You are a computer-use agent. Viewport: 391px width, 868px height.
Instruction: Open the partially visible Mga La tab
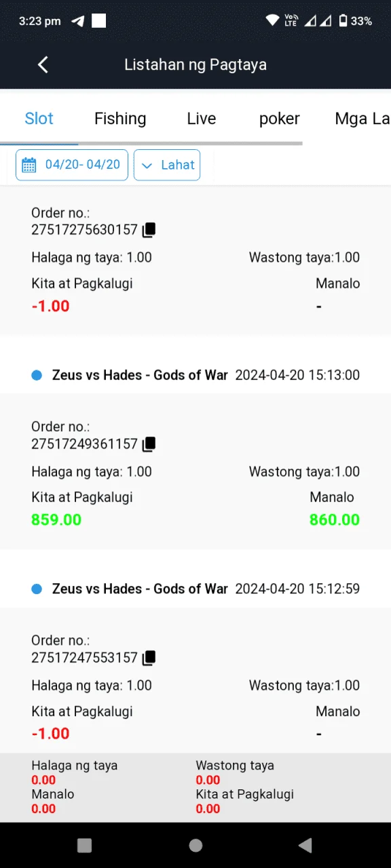coord(362,119)
